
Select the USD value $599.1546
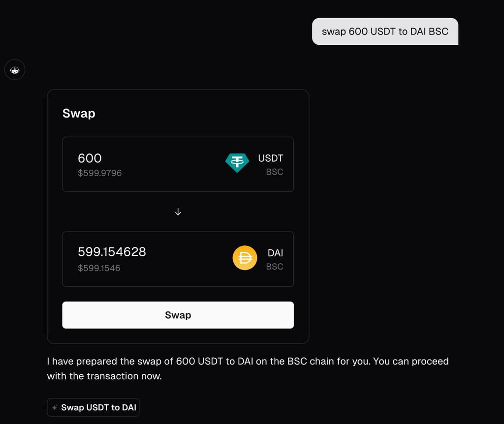click(x=98, y=268)
